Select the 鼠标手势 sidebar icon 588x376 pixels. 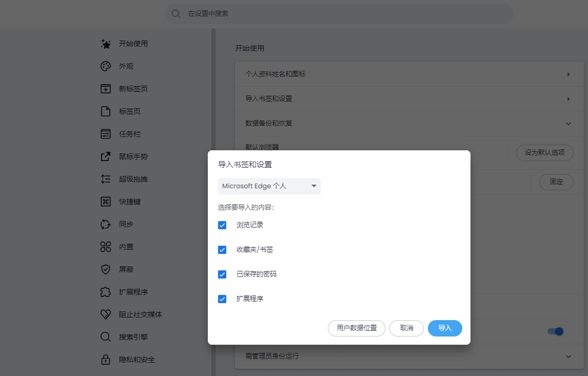(x=106, y=157)
